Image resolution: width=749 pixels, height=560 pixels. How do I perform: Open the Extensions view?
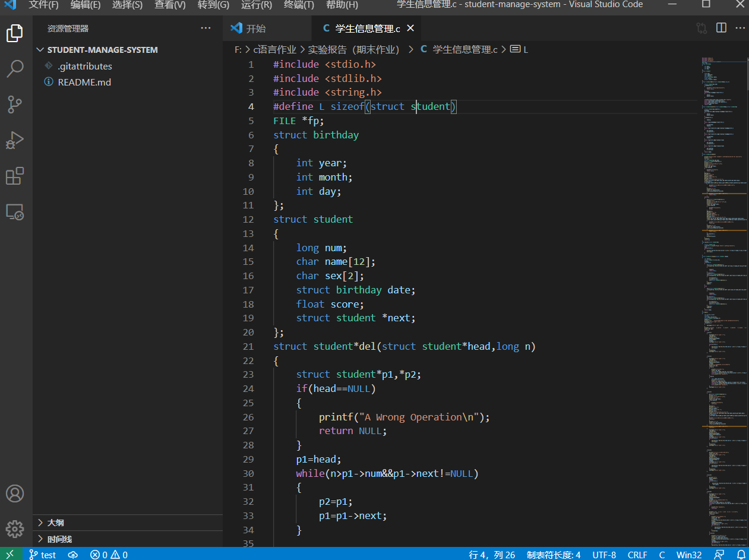(15, 176)
